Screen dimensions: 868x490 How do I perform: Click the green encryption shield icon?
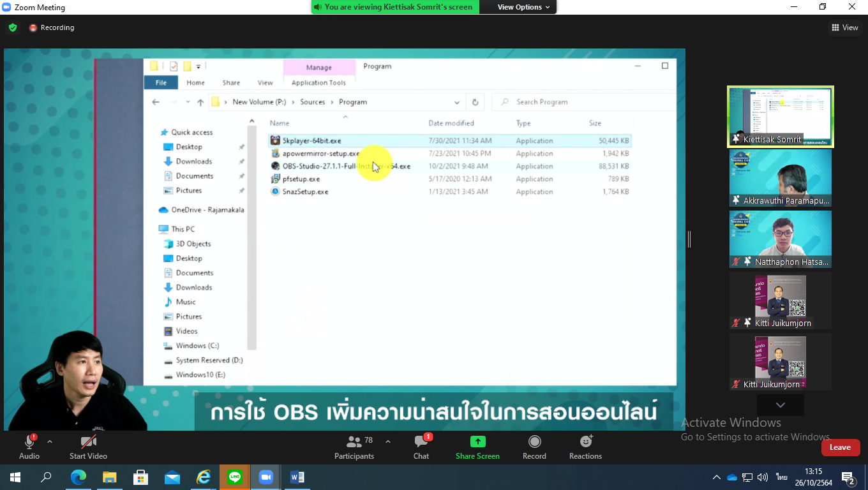click(13, 27)
